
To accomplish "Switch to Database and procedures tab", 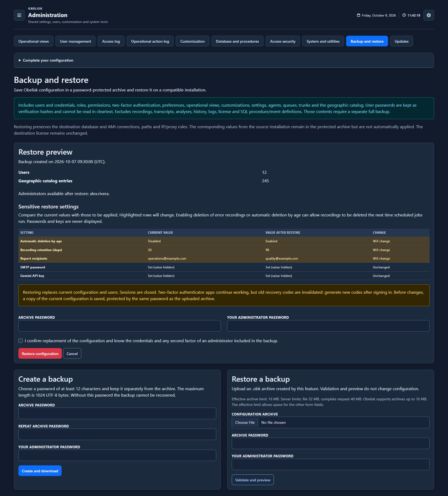I will [237, 41].
